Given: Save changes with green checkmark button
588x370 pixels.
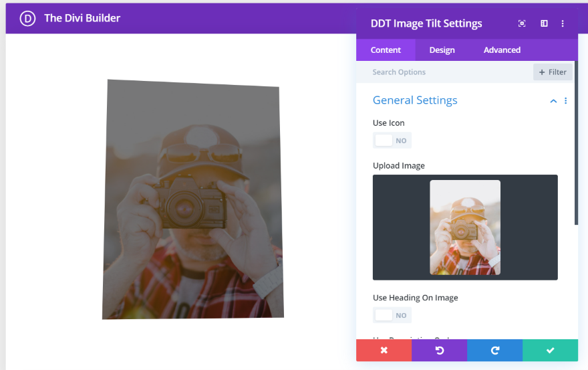Looking at the screenshot, I should click(550, 351).
